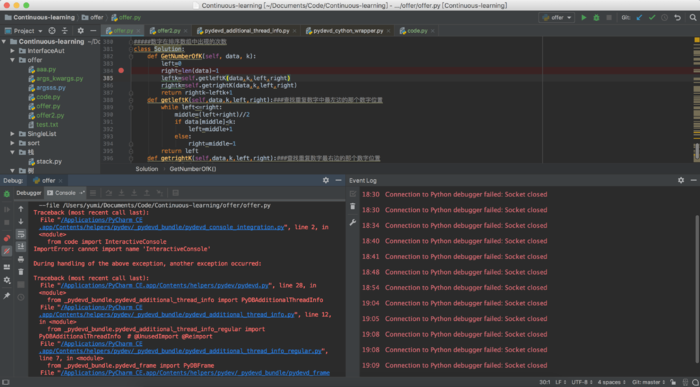This screenshot has width=700, height=387.
Task: Click Git: master branch in status bar
Action: pos(648,382)
